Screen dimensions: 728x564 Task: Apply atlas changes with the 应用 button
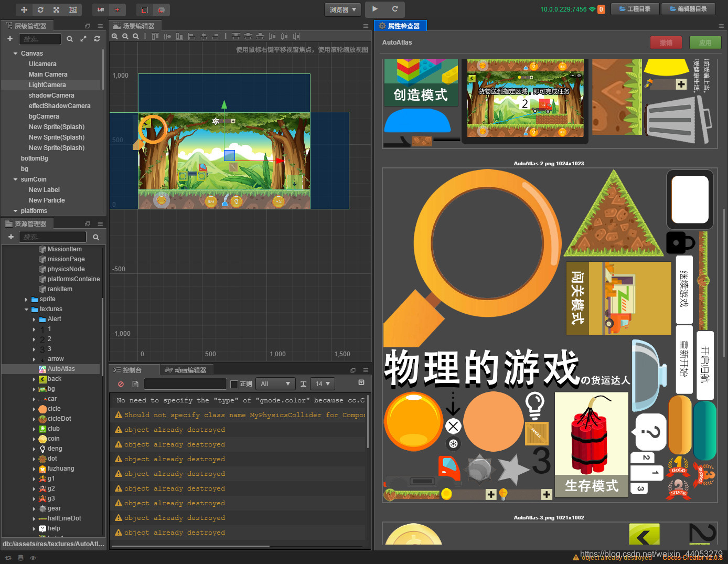(x=705, y=42)
